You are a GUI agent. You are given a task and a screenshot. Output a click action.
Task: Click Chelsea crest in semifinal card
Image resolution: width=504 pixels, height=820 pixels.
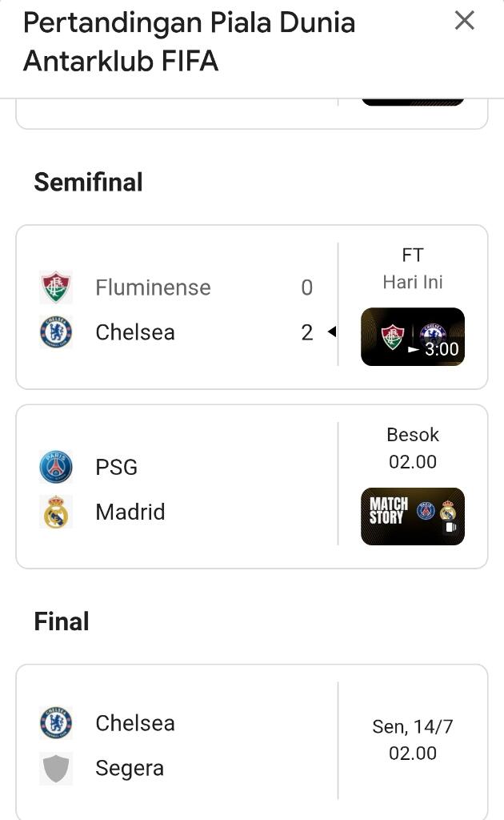click(56, 332)
